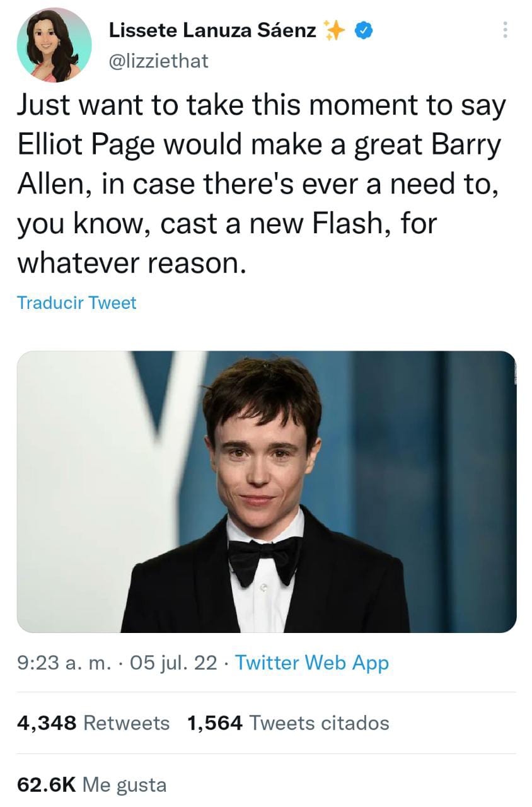Open the Twitter Web App source link

tap(312, 663)
